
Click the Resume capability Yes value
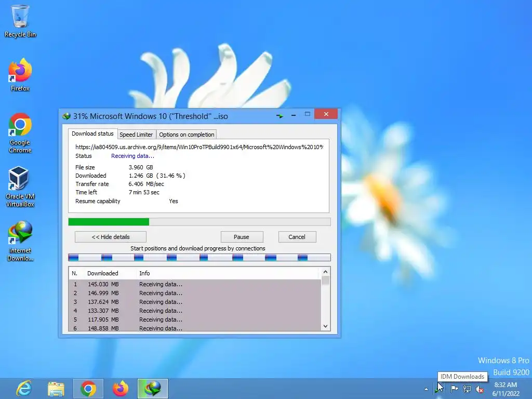pos(174,201)
